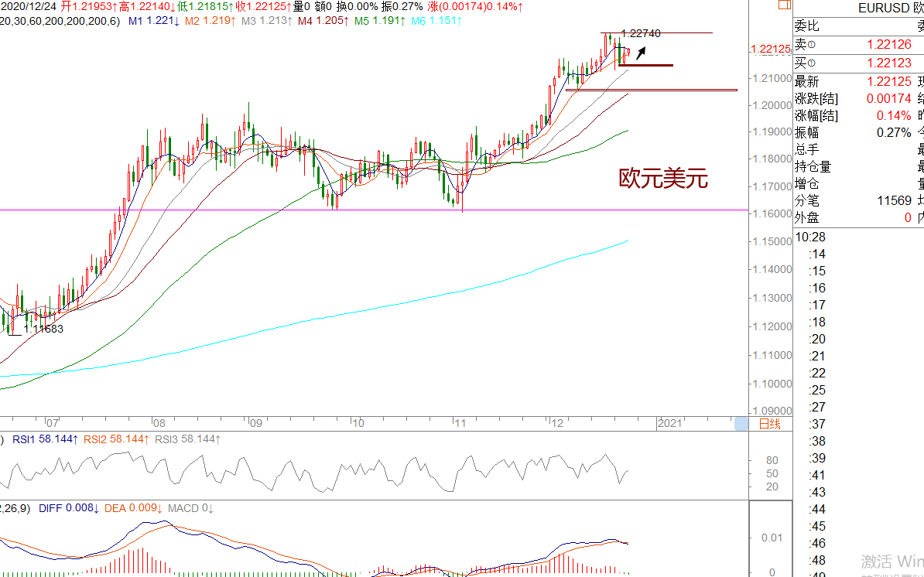Image resolution: width=924 pixels, height=577 pixels.
Task: Open the 日线 period selector
Action: pos(769,424)
